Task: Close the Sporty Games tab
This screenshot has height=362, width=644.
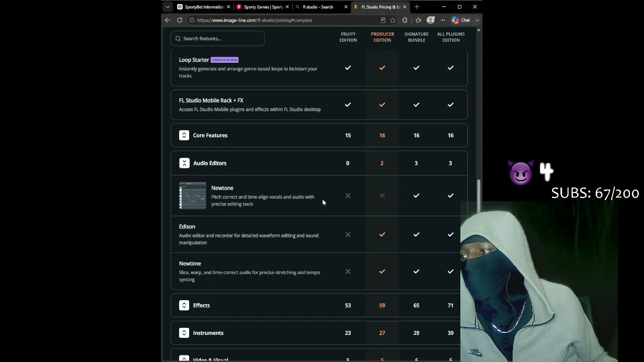Action: [x=287, y=7]
